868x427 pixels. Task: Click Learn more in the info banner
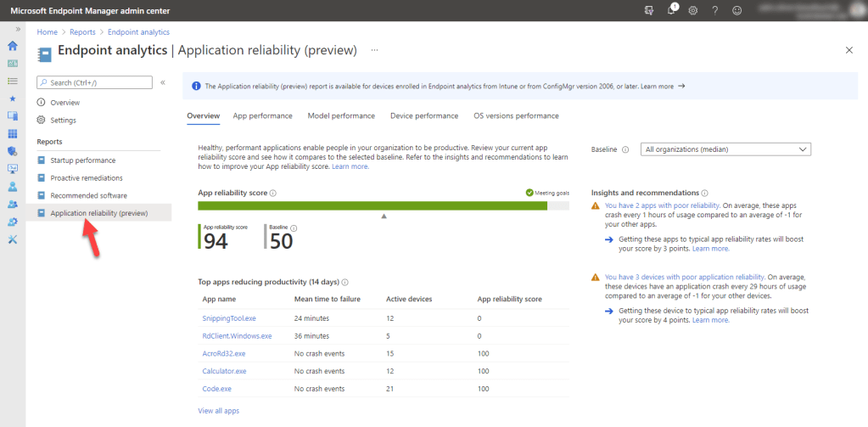[657, 87]
